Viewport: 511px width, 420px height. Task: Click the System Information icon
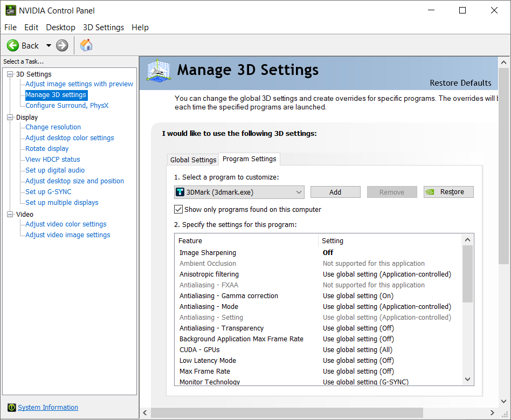tap(11, 408)
